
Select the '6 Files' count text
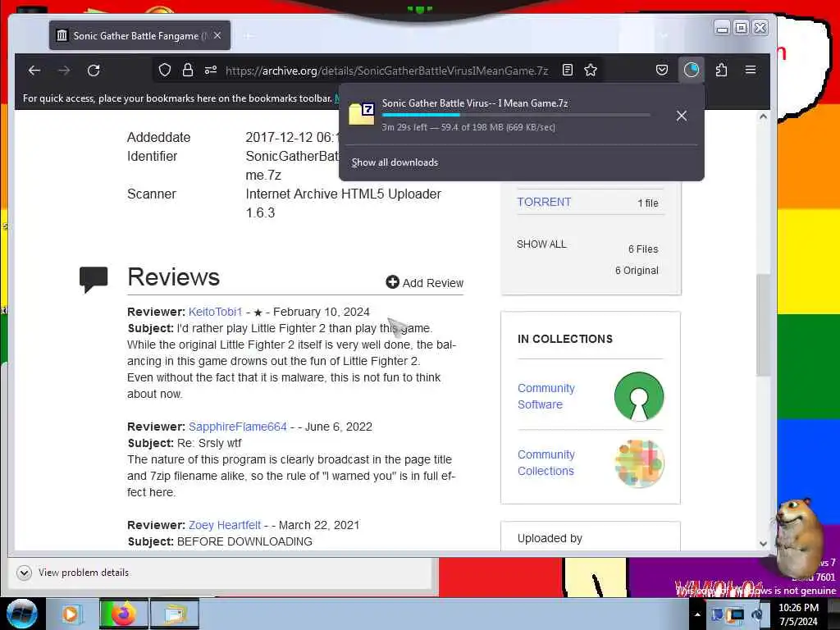[x=643, y=249]
